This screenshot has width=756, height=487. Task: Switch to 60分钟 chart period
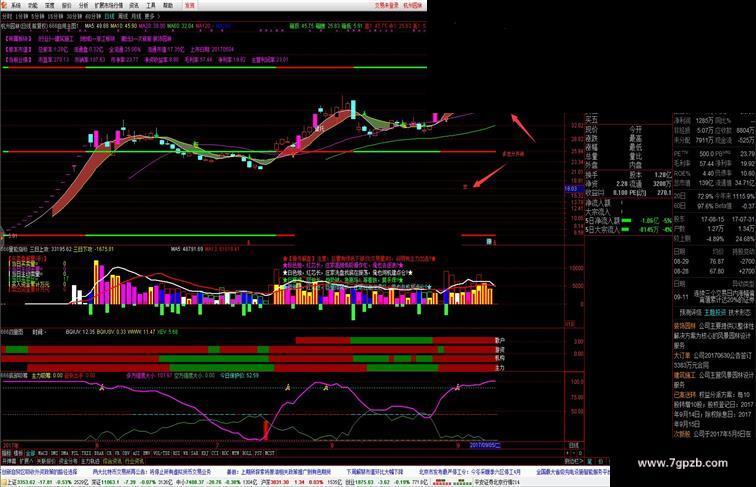coord(92,16)
